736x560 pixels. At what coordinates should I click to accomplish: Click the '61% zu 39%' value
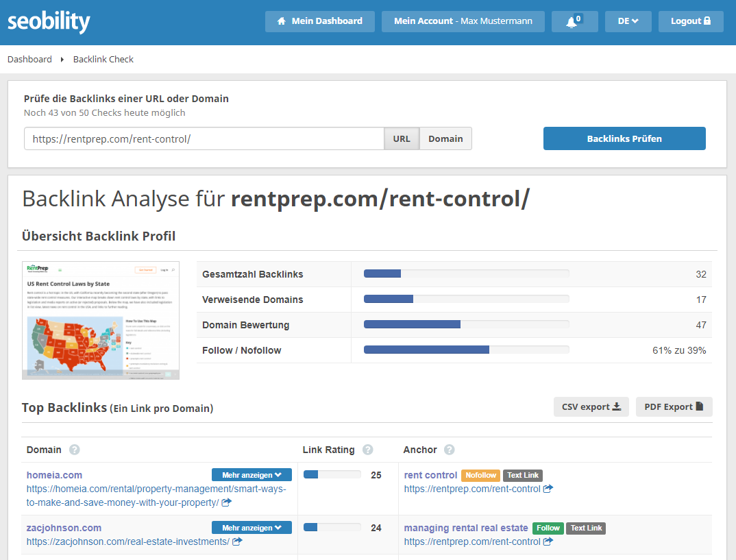pos(679,350)
